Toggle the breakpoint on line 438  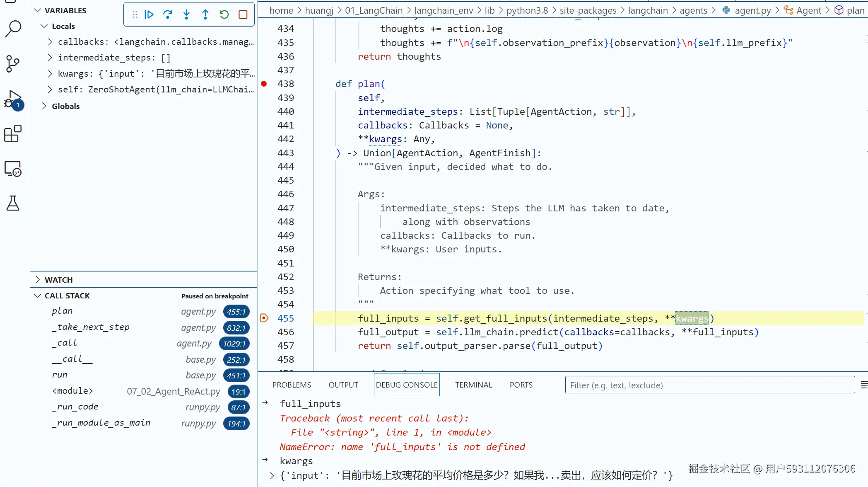[x=264, y=84]
